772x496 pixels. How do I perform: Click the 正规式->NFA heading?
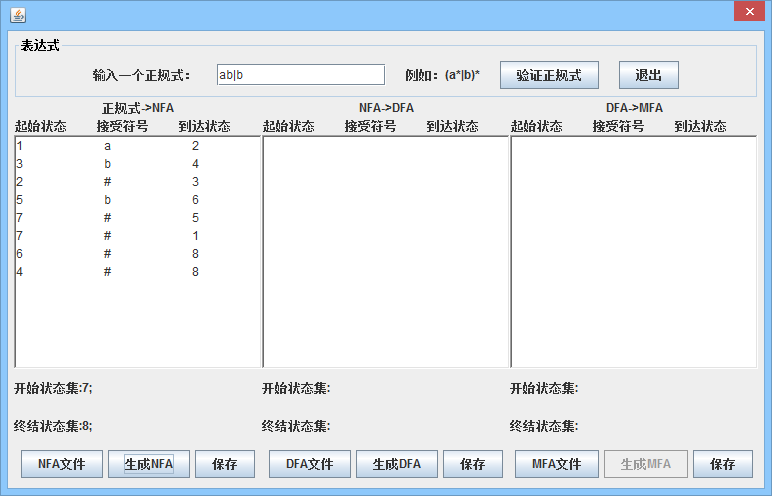tap(138, 108)
